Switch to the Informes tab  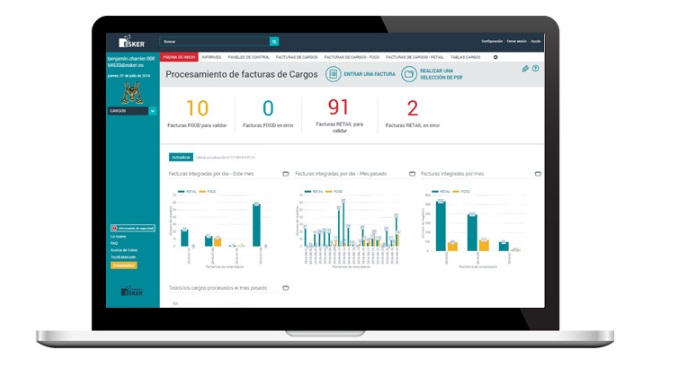click(x=212, y=57)
